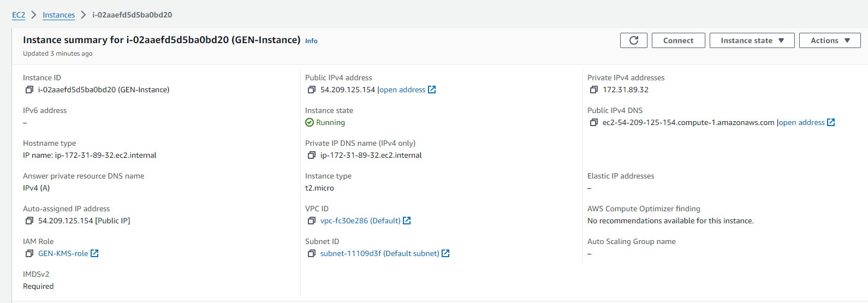Open the Instance state dropdown

point(752,40)
